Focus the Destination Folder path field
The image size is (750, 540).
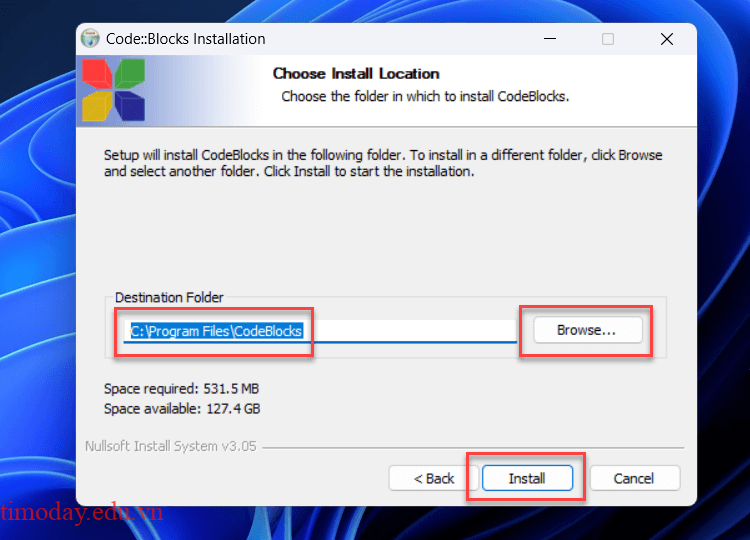[x=320, y=331]
